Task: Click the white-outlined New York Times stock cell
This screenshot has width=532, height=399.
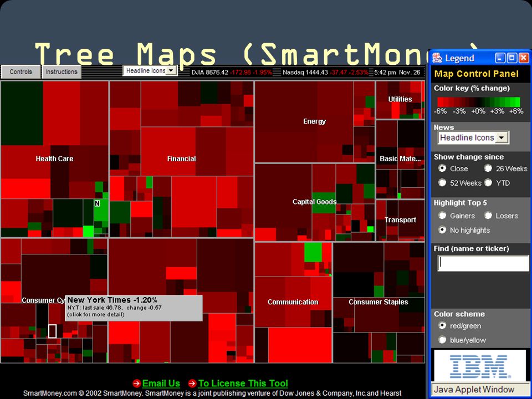Action: click(52, 331)
